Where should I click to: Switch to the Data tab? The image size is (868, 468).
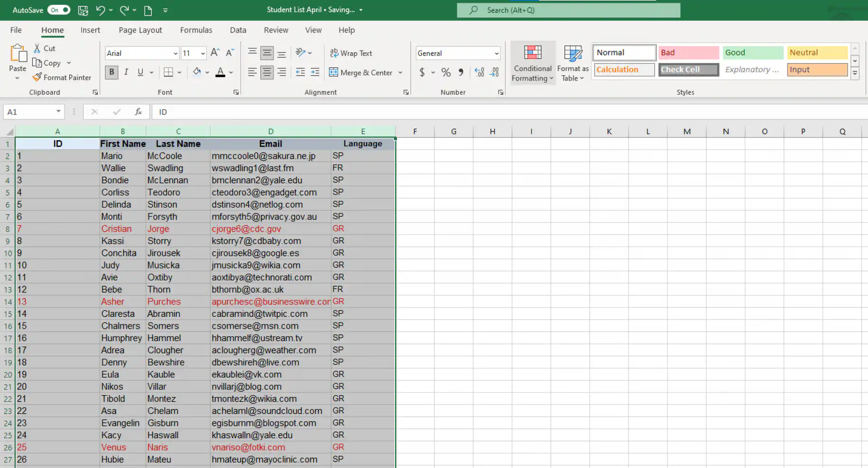click(238, 30)
